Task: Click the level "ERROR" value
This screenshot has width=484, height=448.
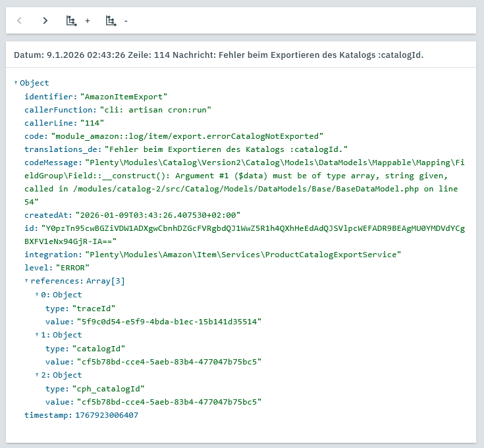Action: pyautogui.click(x=72, y=268)
